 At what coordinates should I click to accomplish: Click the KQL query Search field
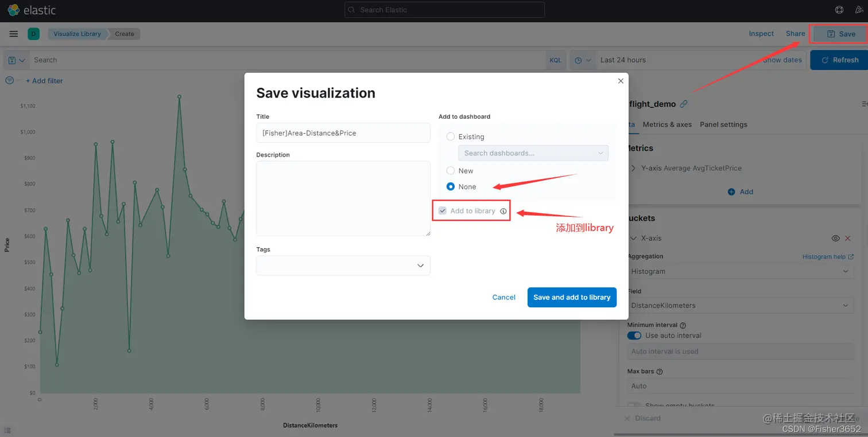point(287,60)
